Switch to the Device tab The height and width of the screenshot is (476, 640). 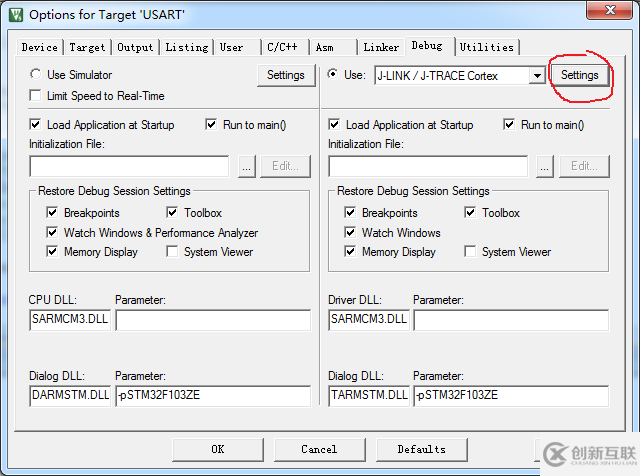click(x=40, y=47)
